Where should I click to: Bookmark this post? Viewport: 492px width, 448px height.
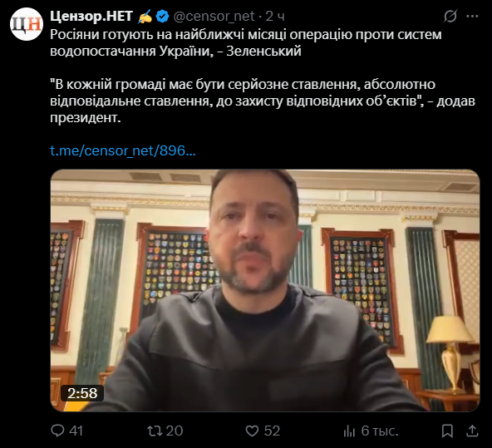point(447,431)
